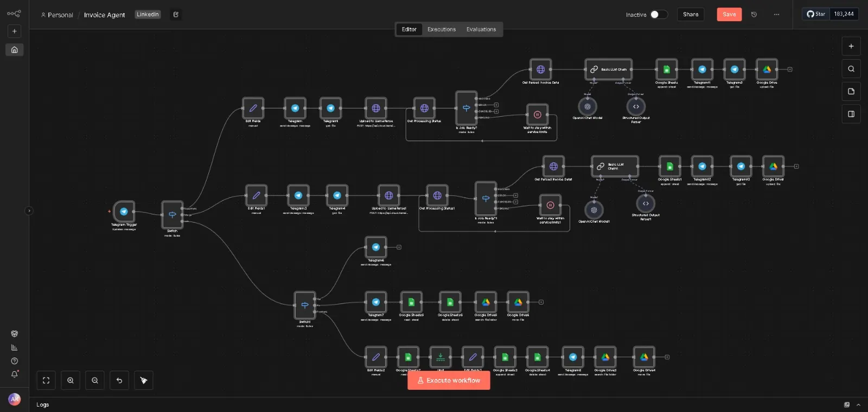The image size is (868, 412).
Task: Select the Get Parsed Invoice Data node
Action: tap(540, 69)
